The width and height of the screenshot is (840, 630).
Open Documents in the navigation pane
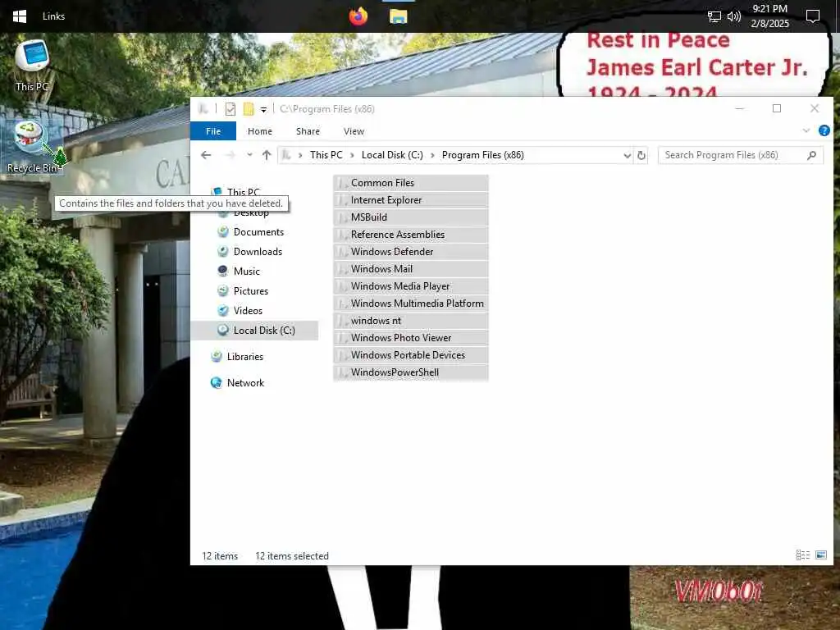[258, 232]
